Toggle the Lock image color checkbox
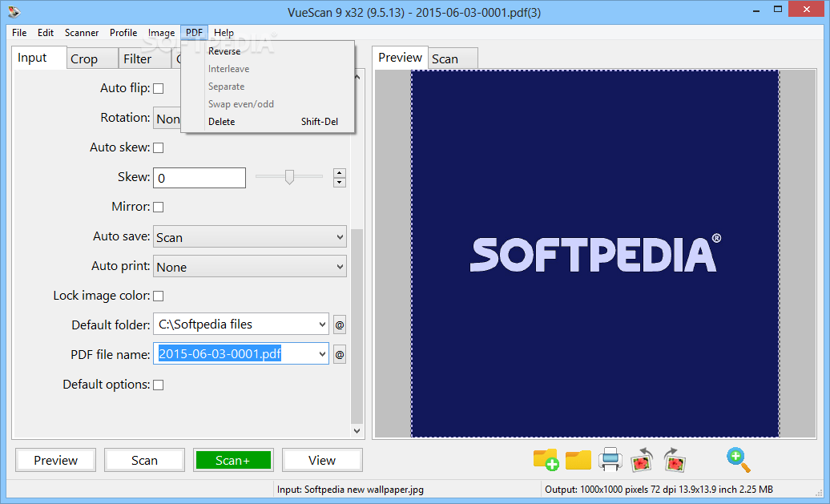830x504 pixels. [x=159, y=296]
